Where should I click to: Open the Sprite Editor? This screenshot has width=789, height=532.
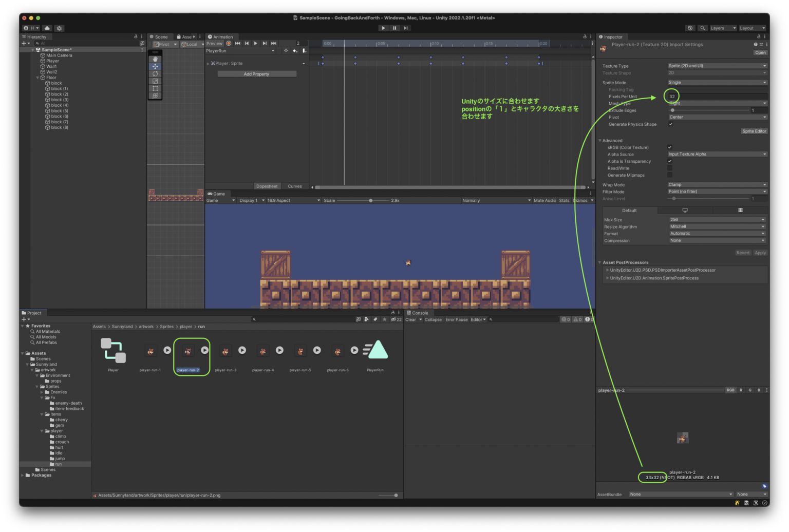[754, 131]
